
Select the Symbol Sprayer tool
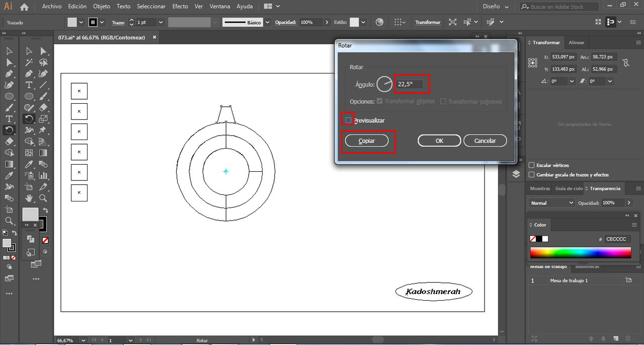29,175
